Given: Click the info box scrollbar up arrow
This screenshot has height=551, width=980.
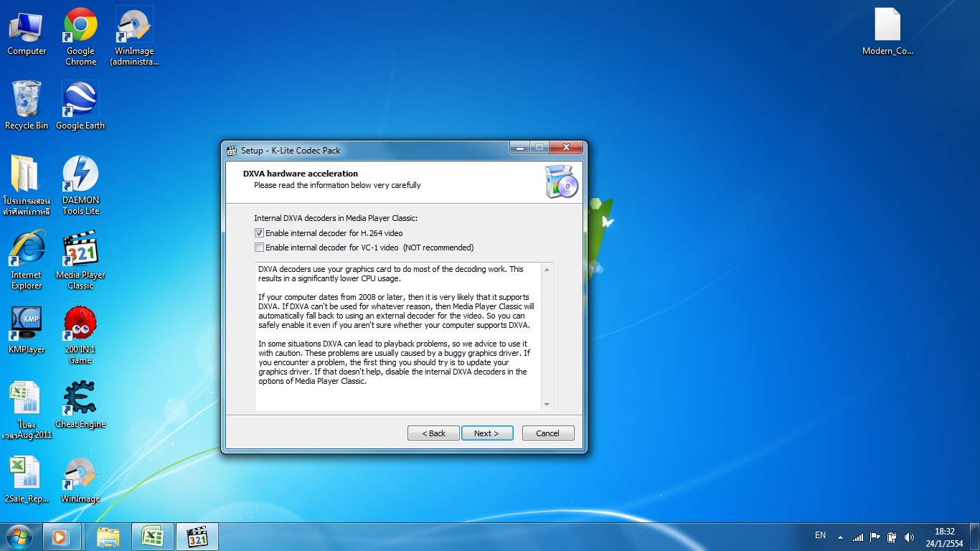Looking at the screenshot, I should click(547, 270).
